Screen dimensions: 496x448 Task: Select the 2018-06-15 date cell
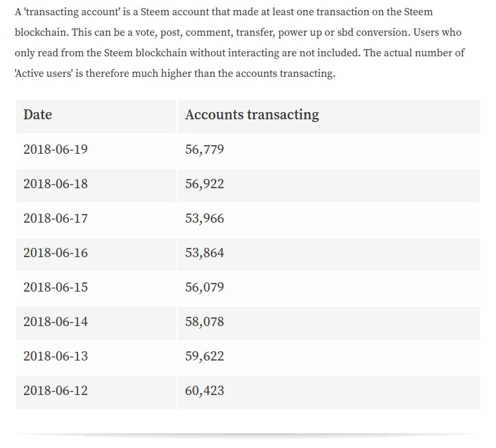pos(96,289)
